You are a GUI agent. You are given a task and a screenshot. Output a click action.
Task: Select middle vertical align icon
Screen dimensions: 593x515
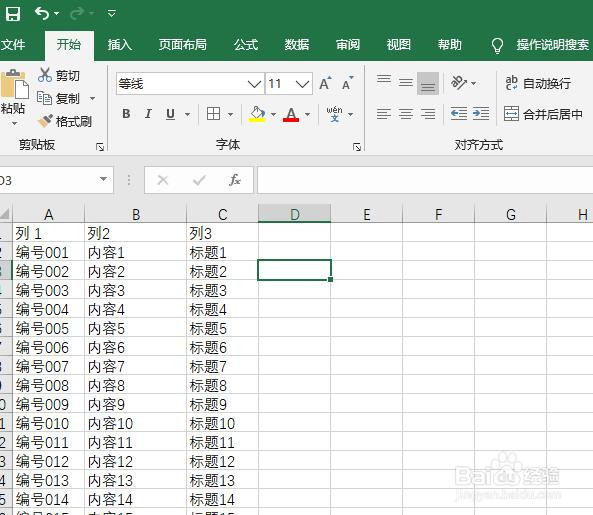406,82
